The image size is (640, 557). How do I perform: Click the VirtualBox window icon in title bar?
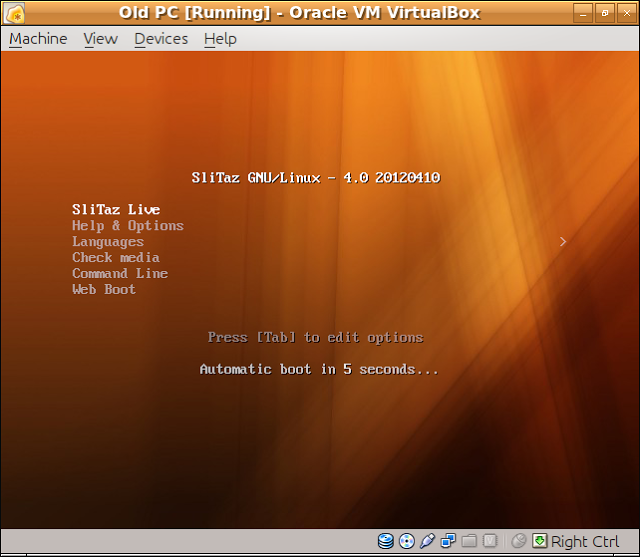coord(14,13)
